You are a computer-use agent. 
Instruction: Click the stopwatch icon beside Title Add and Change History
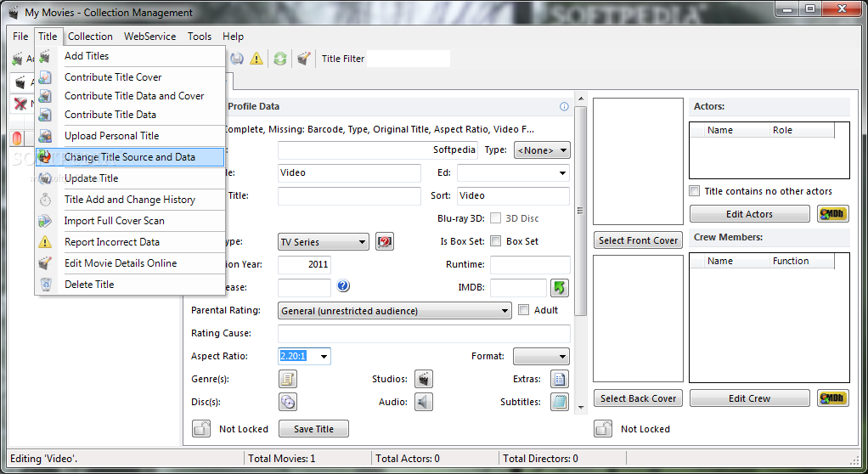pos(45,200)
